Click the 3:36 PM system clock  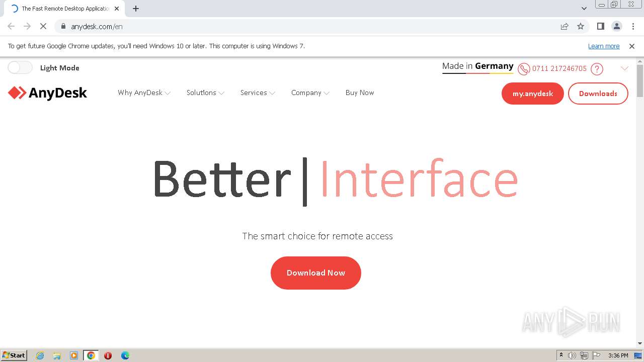pyautogui.click(x=618, y=355)
